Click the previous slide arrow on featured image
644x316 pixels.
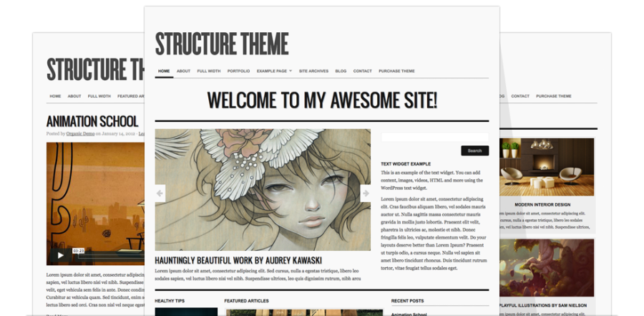click(x=160, y=192)
